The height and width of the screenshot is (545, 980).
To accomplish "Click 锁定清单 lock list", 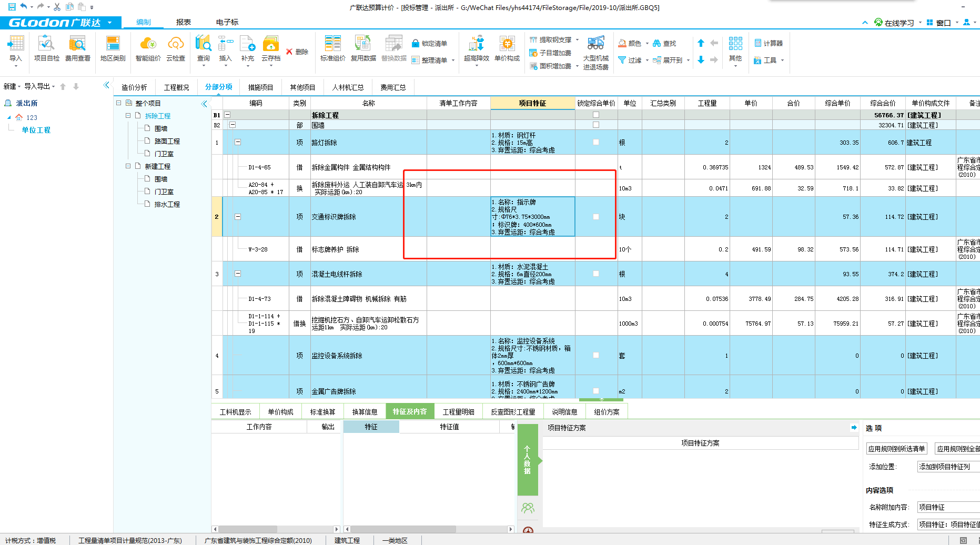I will click(429, 43).
